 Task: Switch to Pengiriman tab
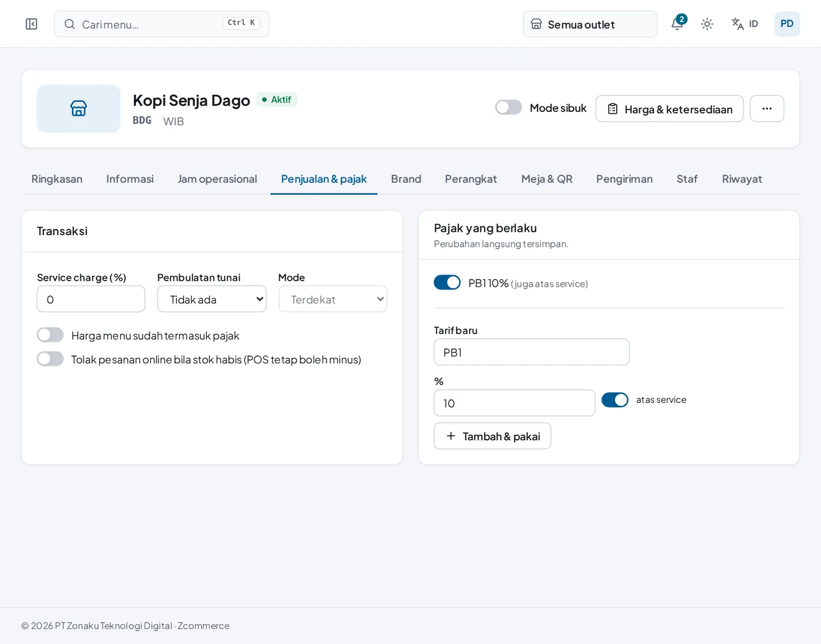[624, 179]
